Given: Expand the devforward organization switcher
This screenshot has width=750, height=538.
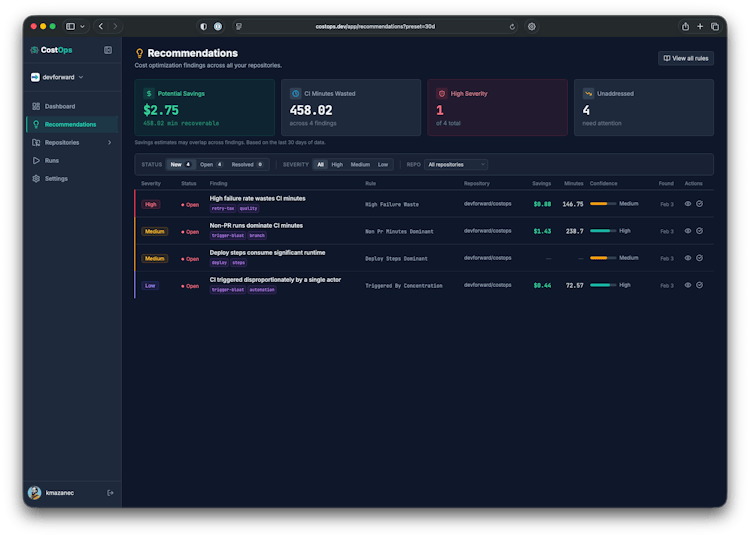Looking at the screenshot, I should coord(58,77).
